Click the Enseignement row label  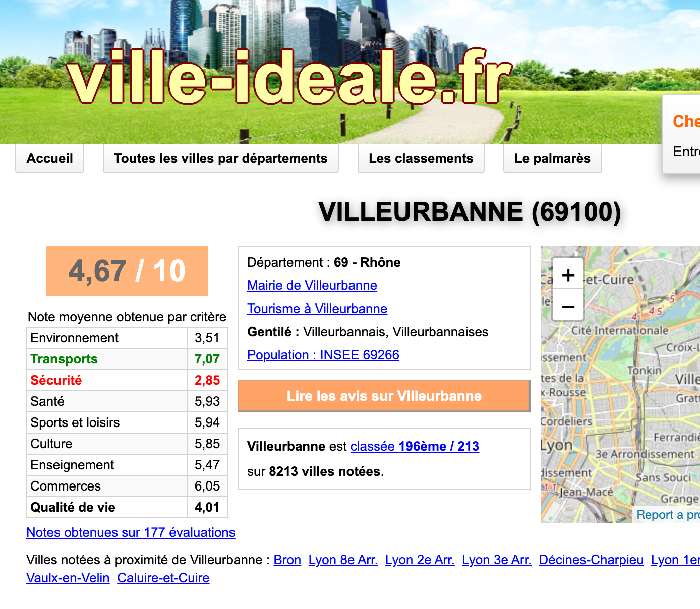pos(72,465)
